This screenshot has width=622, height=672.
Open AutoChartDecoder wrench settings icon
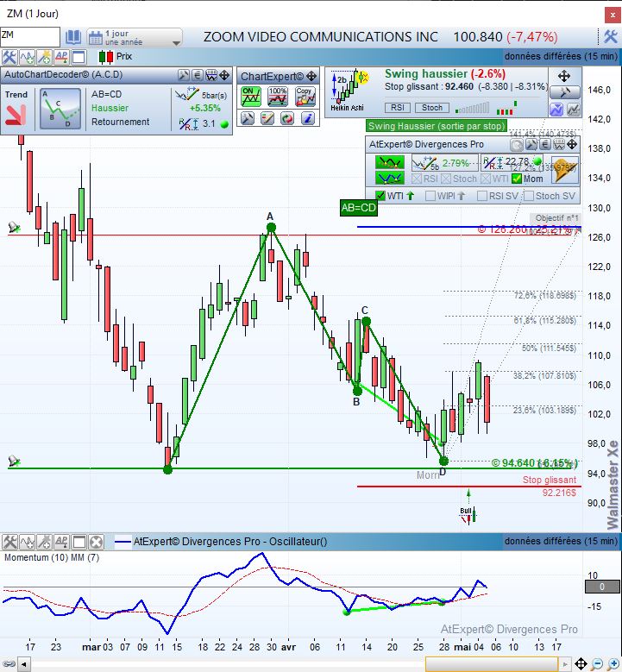click(x=184, y=75)
